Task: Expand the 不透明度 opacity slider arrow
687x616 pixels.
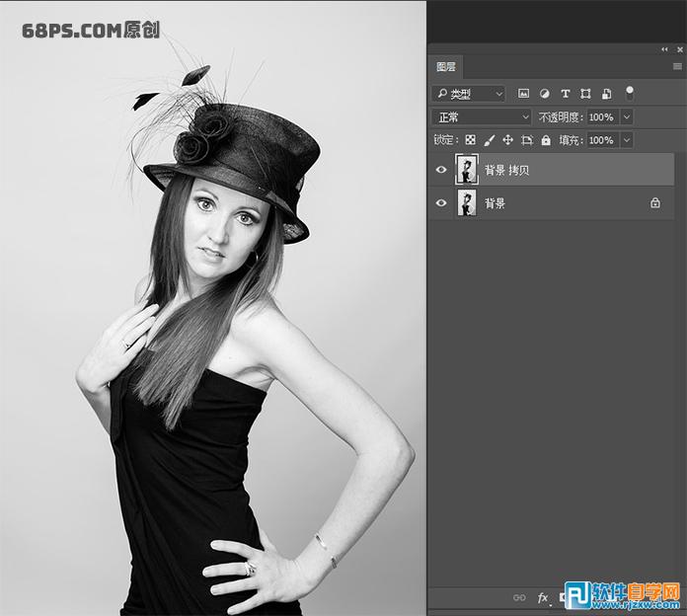Action: pyautogui.click(x=627, y=117)
